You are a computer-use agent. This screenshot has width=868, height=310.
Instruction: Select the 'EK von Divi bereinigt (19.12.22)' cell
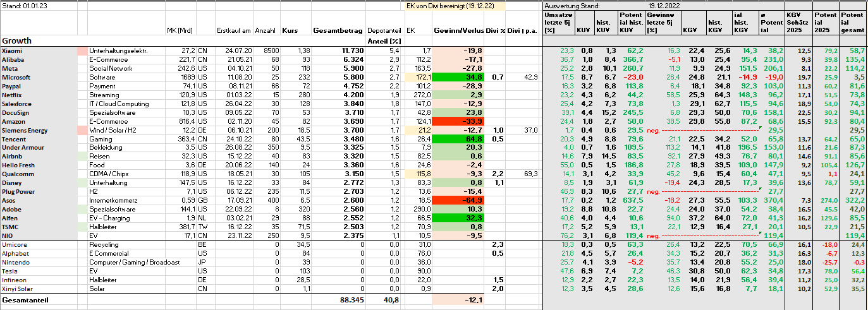point(455,6)
